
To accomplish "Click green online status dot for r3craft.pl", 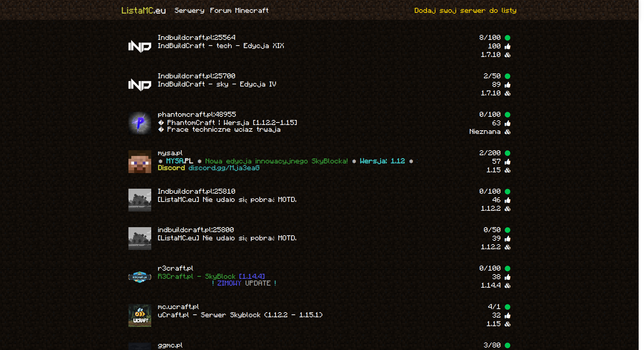I will 507,268.
